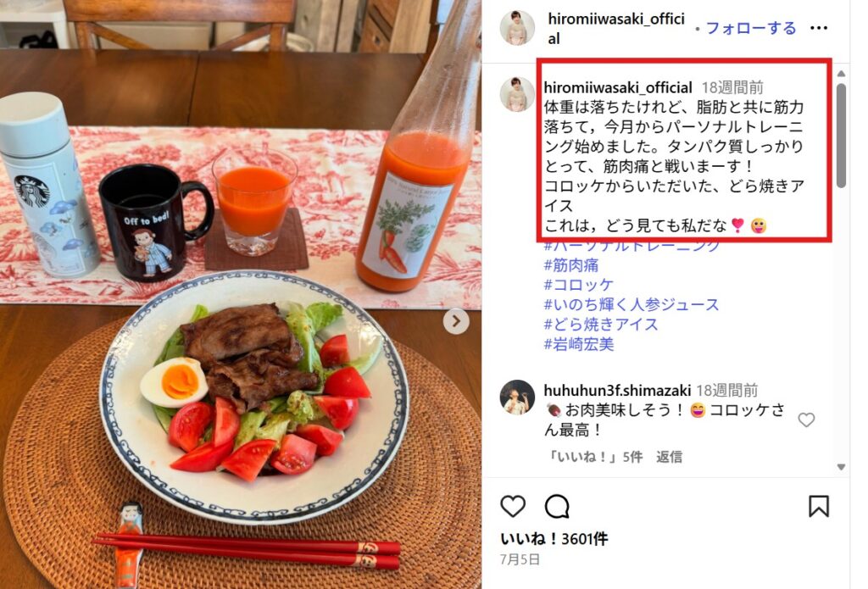The height and width of the screenshot is (589, 868).
Task: Click the フォローする follow button
Action: point(751,28)
